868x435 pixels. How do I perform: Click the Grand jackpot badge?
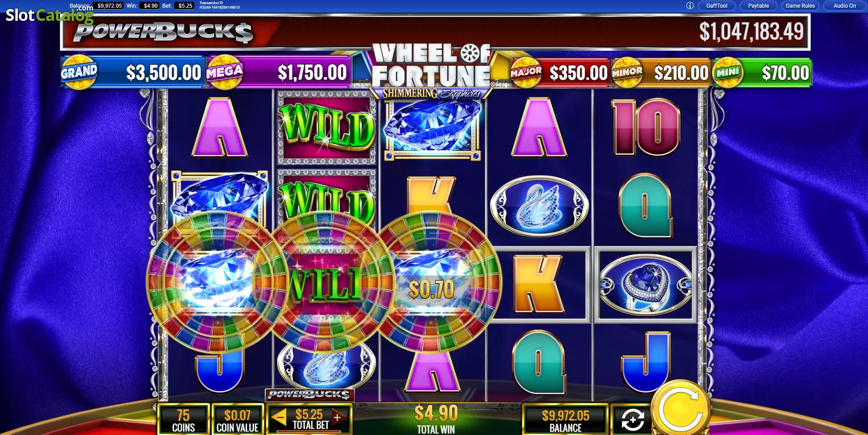pos(79,72)
